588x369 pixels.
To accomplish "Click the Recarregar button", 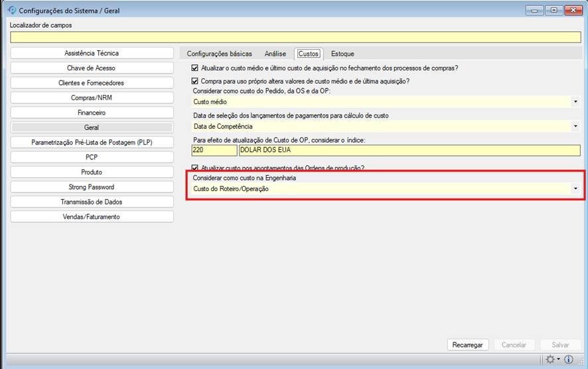I will [468, 345].
